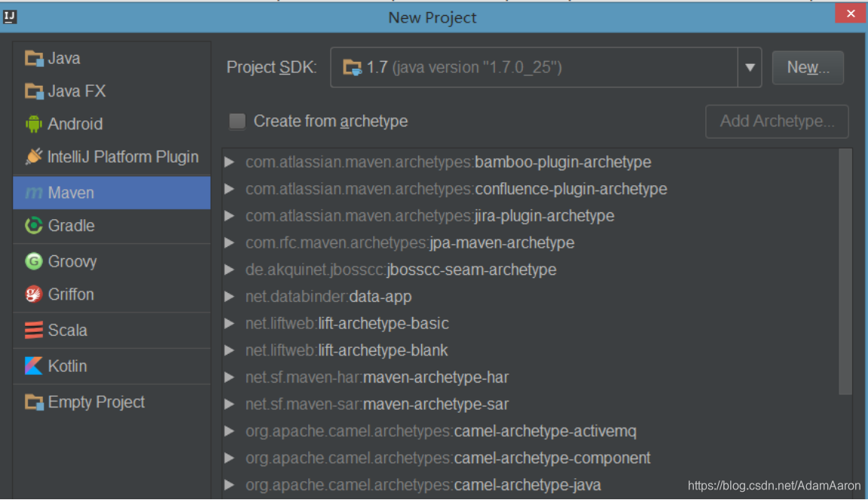This screenshot has width=868, height=500.
Task: Select jira-plugin-archetype row text
Action: 429,215
